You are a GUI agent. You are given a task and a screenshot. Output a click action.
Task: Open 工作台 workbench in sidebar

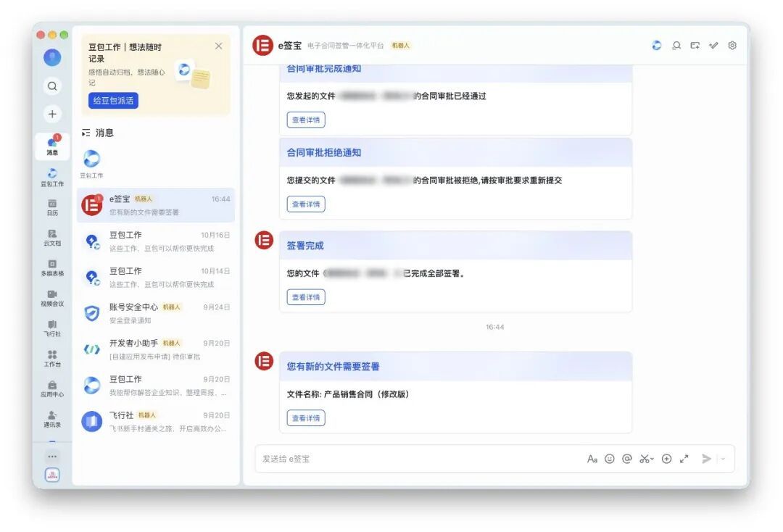[x=52, y=358]
